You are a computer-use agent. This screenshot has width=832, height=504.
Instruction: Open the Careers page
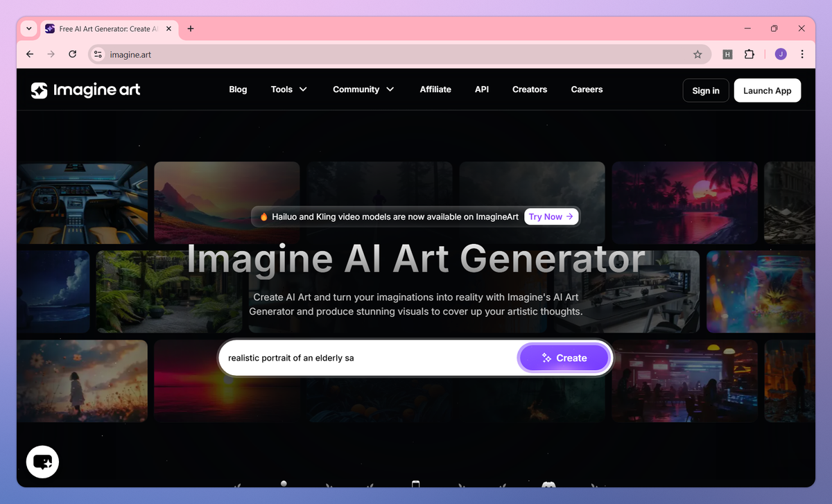tap(587, 89)
